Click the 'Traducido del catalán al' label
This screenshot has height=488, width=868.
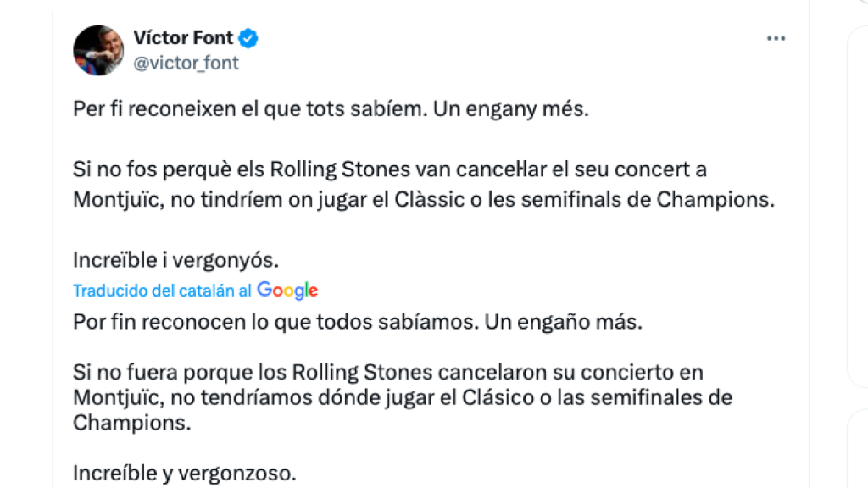(162, 291)
